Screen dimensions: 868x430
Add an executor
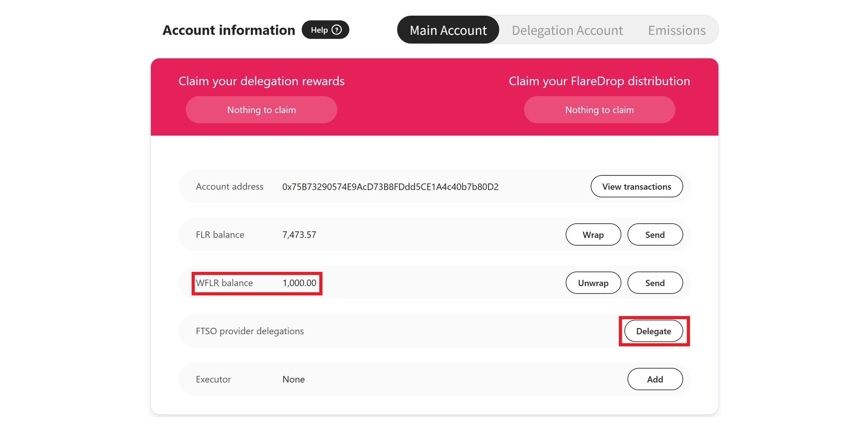pos(654,379)
